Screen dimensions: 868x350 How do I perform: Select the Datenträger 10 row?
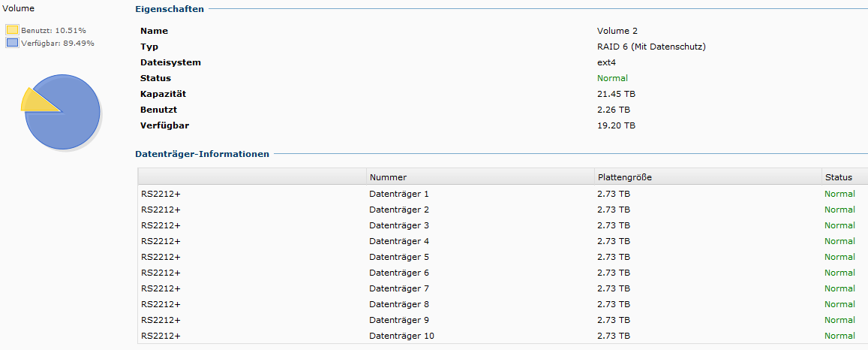pyautogui.click(x=401, y=336)
